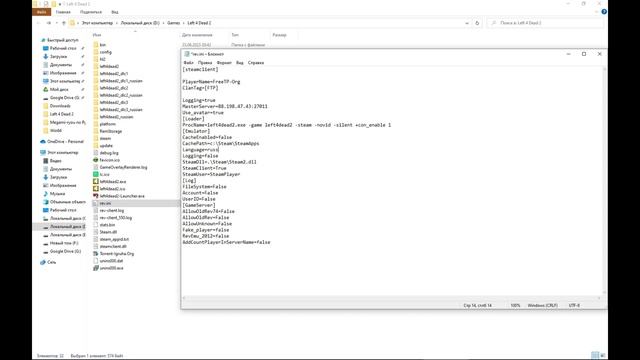Select the update folder

[106, 146]
